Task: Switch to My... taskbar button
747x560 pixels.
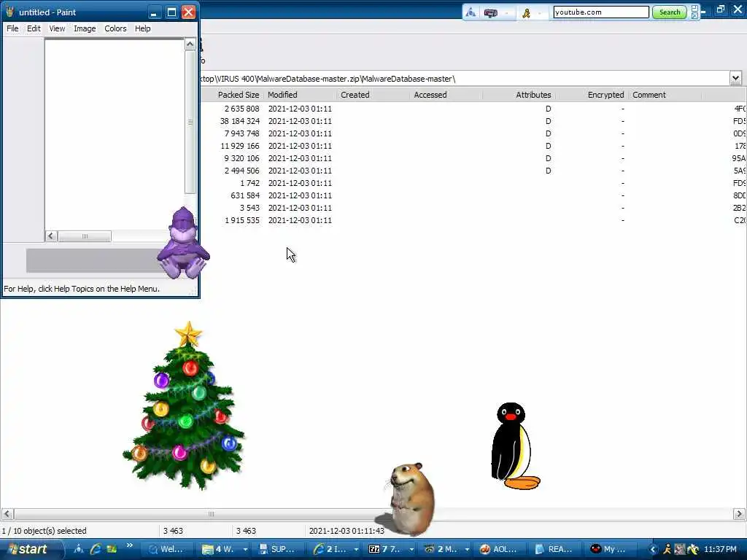Action: [612, 549]
